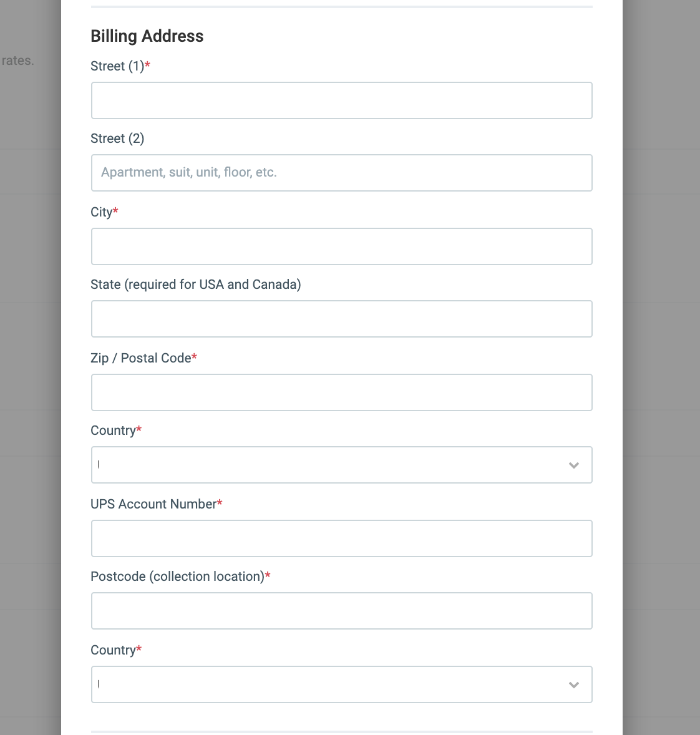Click the Street (2) label
The height and width of the screenshot is (735, 700).
point(117,139)
